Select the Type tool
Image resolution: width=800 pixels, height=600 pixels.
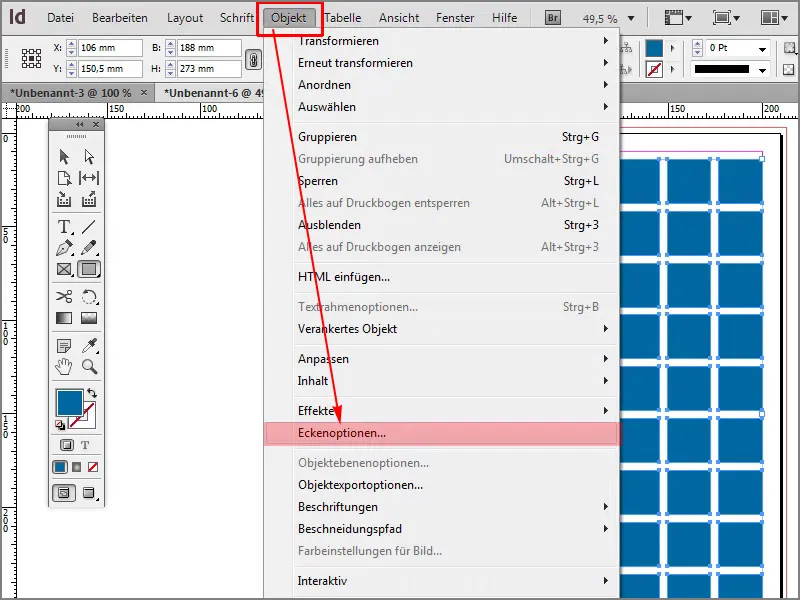[x=62, y=227]
